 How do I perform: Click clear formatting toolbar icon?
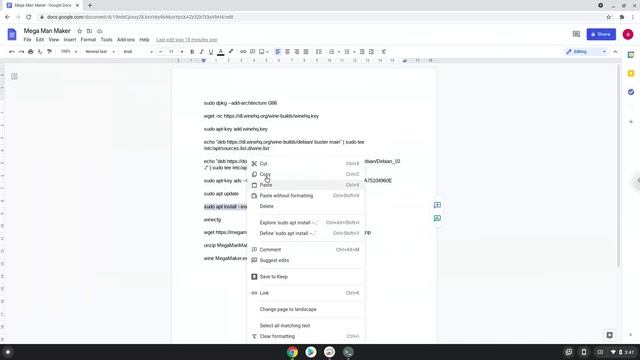point(384,52)
